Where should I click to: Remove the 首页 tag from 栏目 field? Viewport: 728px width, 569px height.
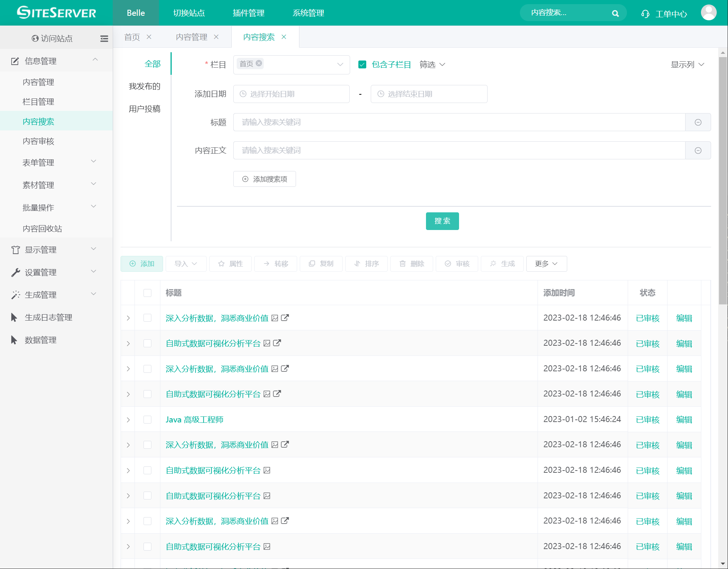click(x=259, y=63)
